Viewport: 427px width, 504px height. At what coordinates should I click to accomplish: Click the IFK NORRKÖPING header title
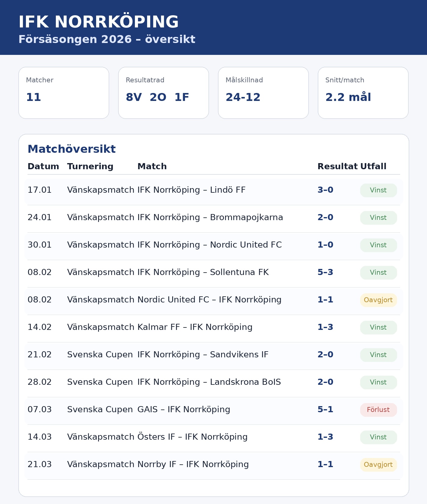[x=98, y=22]
